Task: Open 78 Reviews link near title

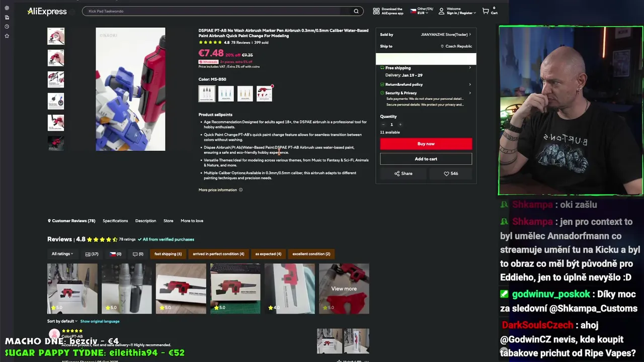Action: click(240, 43)
